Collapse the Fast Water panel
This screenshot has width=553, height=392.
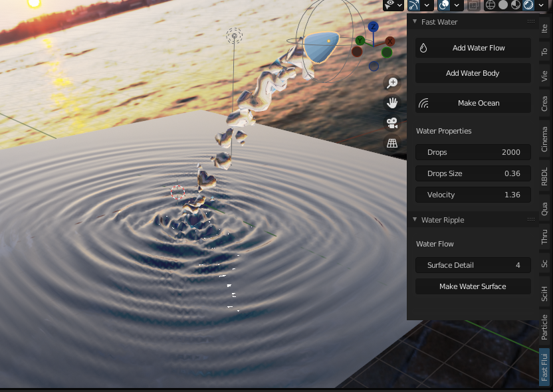tap(415, 22)
